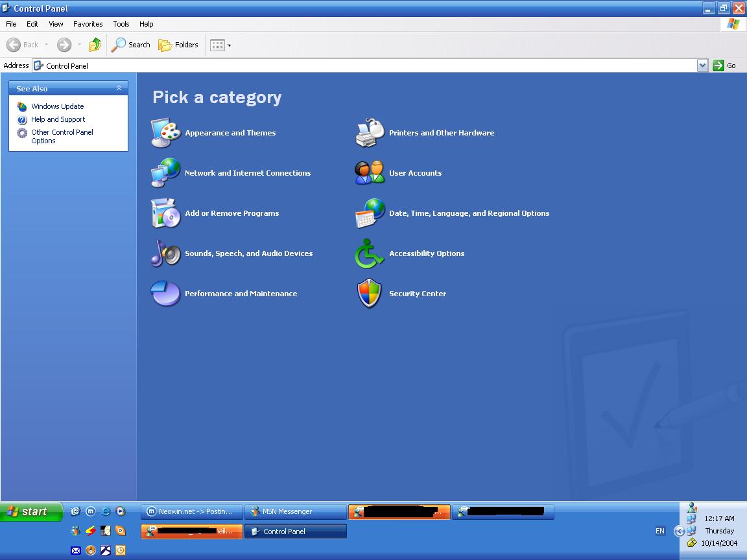
Task: Open Sounds, Speech, and Audio Devices
Action: [x=248, y=253]
